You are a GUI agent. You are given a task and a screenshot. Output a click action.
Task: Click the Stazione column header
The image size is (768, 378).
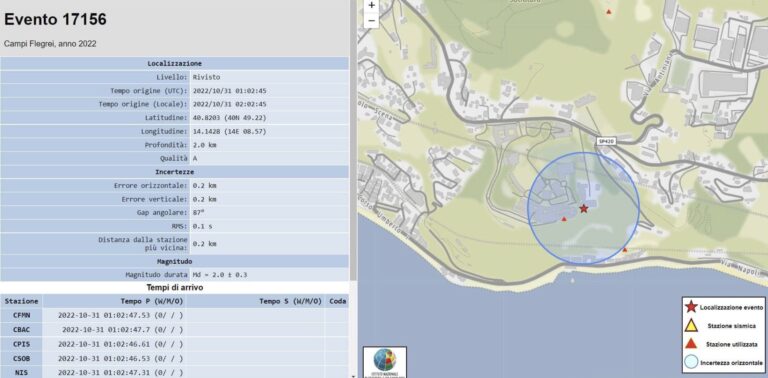pyautogui.click(x=22, y=301)
